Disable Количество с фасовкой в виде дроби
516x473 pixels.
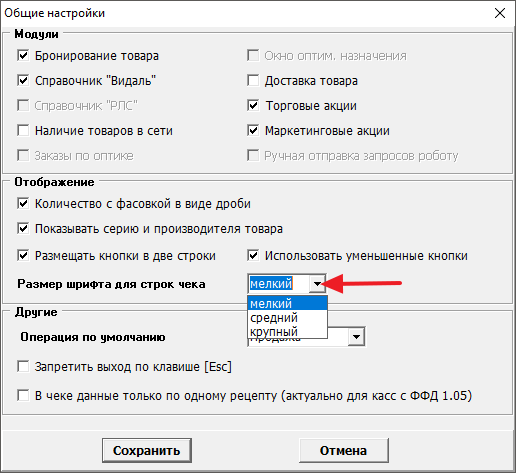(23, 203)
